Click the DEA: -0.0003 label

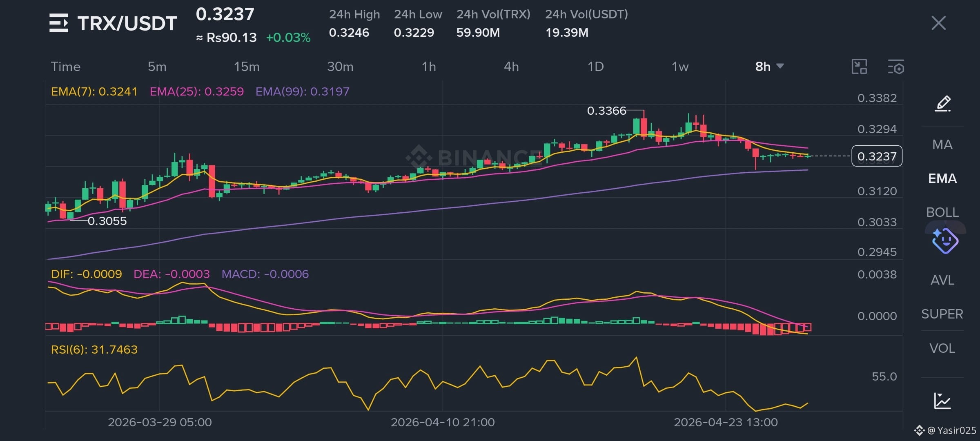tap(171, 274)
